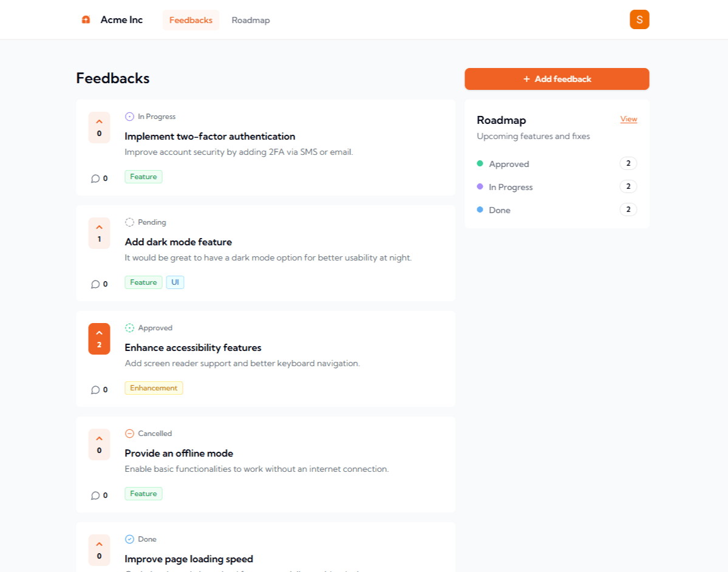
Task: Click the Pending status icon on dark mode feedback
Action: [129, 222]
